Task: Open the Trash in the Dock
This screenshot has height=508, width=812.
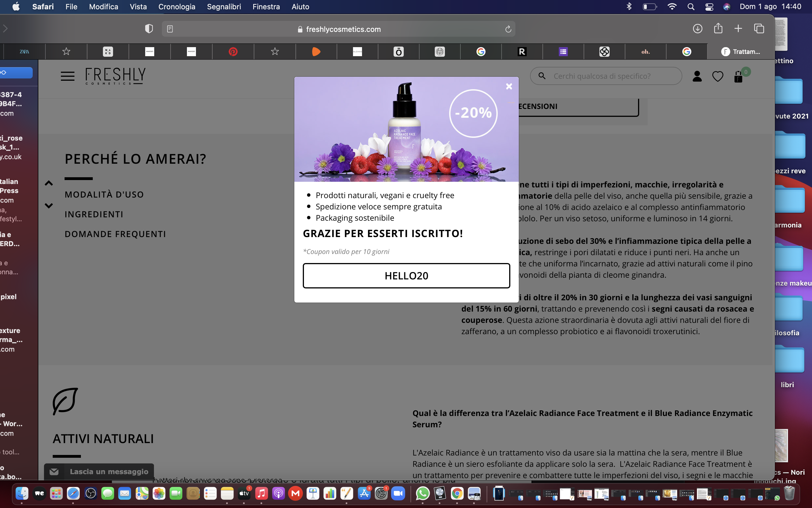Action: pos(789,493)
